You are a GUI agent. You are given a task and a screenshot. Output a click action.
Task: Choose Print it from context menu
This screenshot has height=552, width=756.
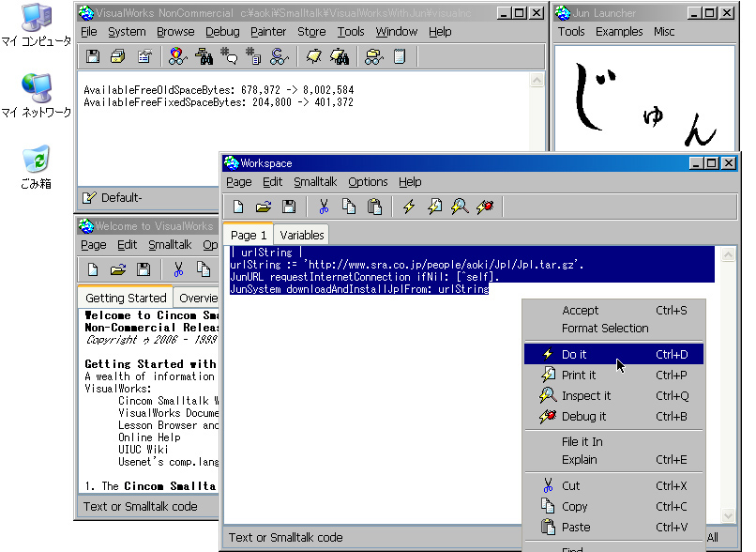coord(613,375)
